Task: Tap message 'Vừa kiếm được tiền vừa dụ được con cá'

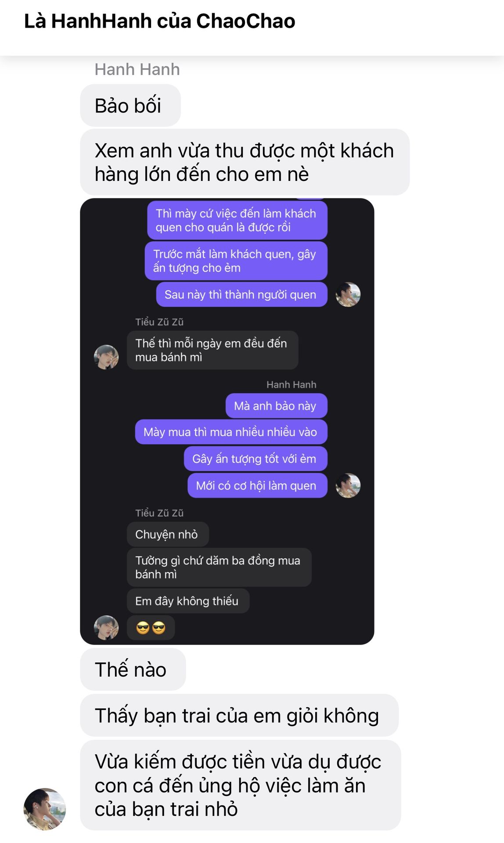Action: [x=241, y=785]
